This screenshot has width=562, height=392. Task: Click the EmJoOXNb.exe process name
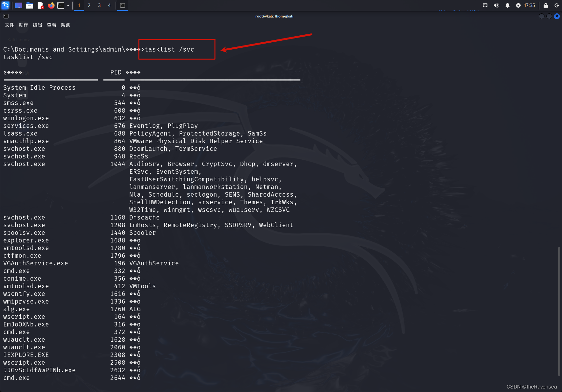click(x=26, y=324)
